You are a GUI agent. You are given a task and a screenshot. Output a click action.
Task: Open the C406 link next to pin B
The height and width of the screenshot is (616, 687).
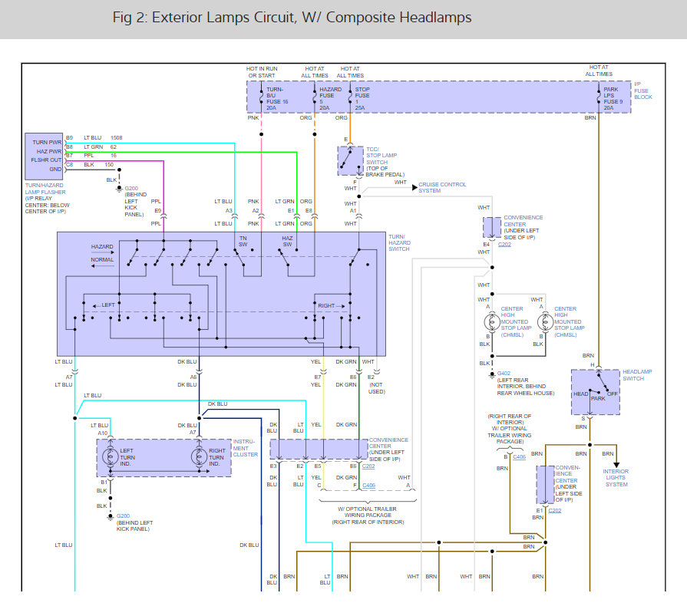click(519, 456)
